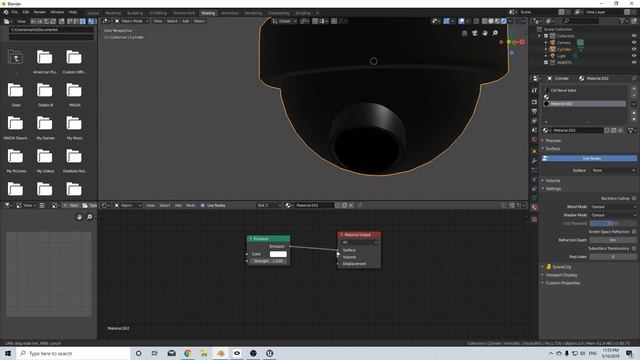
Task: Toggle viewport gizmos button
Action: point(446,21)
